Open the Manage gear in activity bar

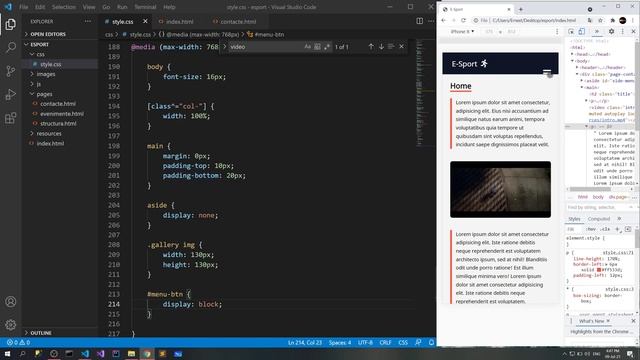[11, 325]
